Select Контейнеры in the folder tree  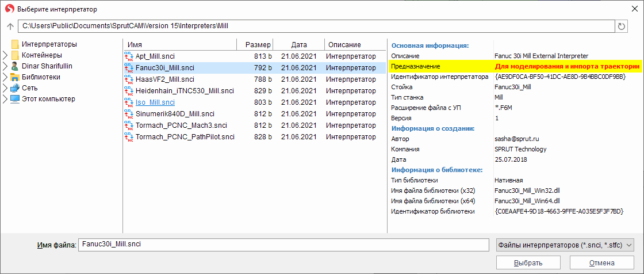42,55
